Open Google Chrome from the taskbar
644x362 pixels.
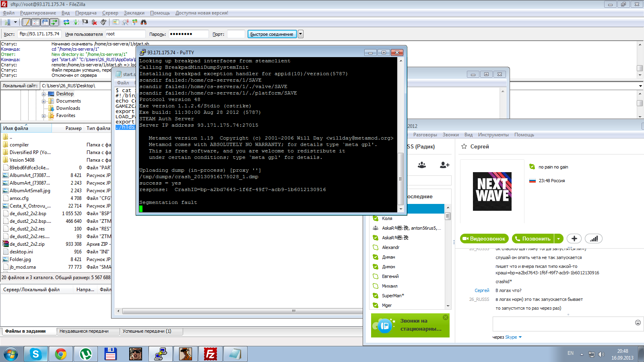coord(61,354)
